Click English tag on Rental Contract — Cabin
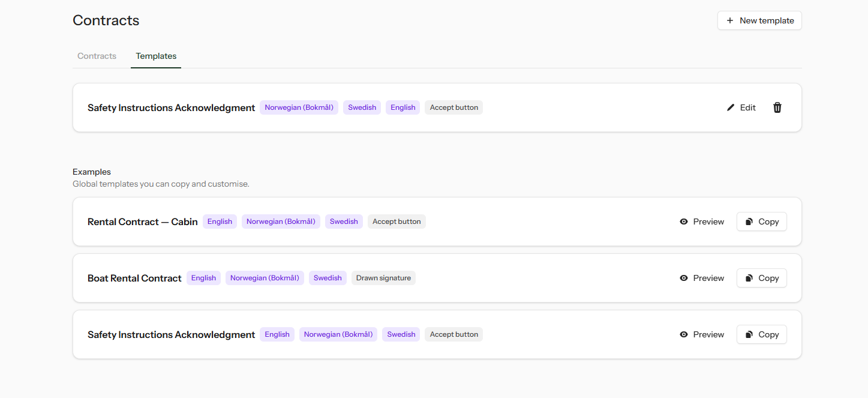Screen dimensions: 868x398 [220, 222]
